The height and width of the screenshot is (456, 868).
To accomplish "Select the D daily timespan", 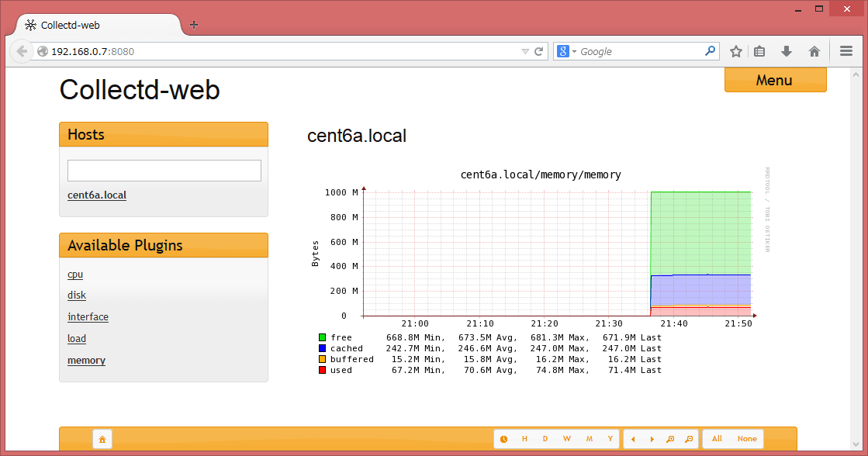I will 545,439.
